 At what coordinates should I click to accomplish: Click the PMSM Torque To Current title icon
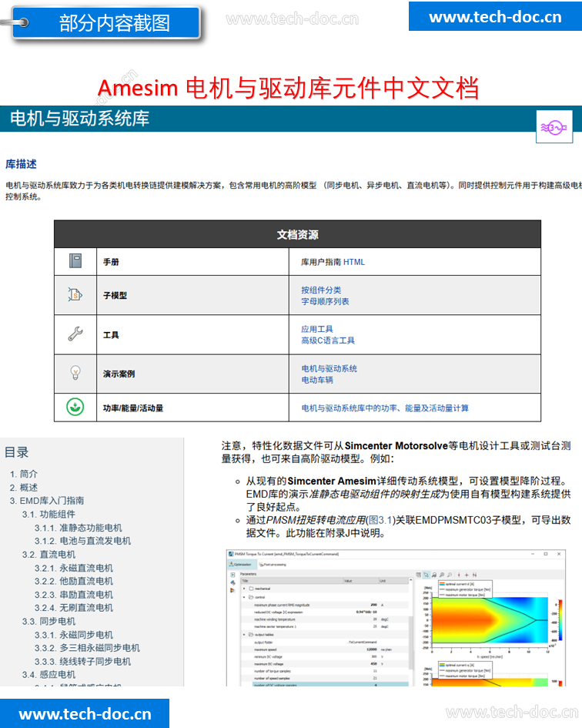(x=231, y=554)
